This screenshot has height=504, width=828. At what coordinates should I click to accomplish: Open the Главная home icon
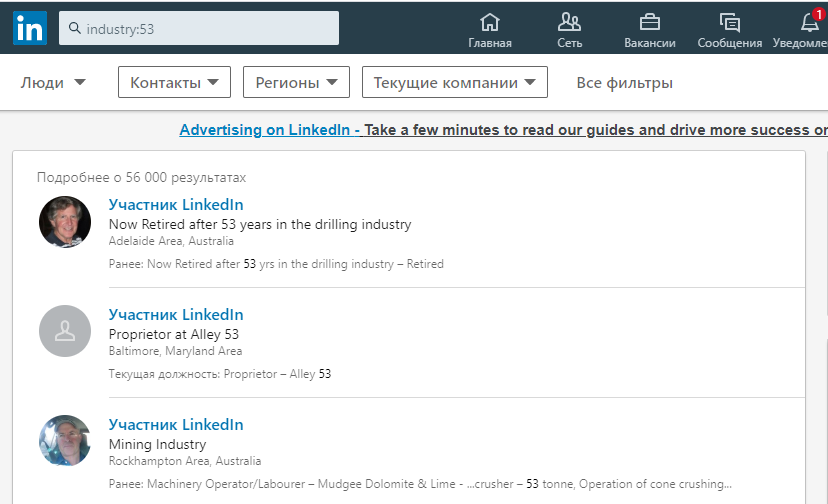(490, 22)
